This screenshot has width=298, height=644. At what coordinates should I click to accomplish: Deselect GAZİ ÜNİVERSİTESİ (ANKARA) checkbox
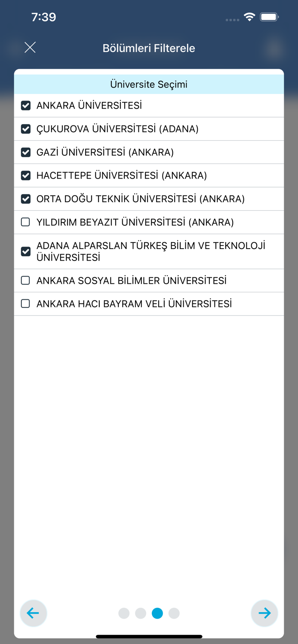tap(26, 152)
